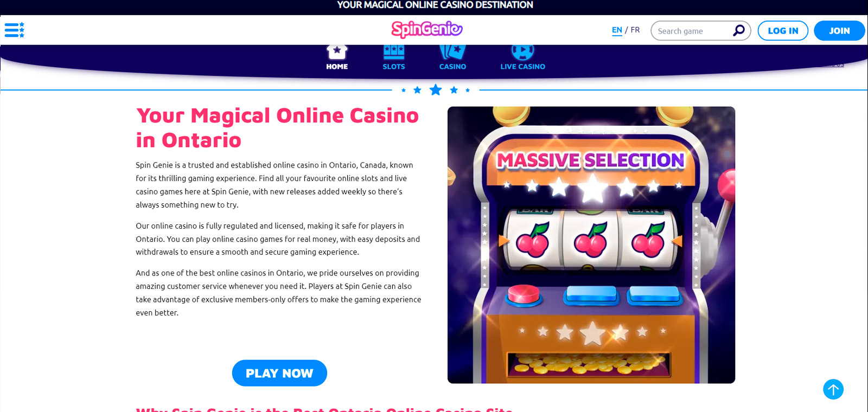Click the JOIN button
This screenshot has width=868, height=412.
tap(839, 31)
